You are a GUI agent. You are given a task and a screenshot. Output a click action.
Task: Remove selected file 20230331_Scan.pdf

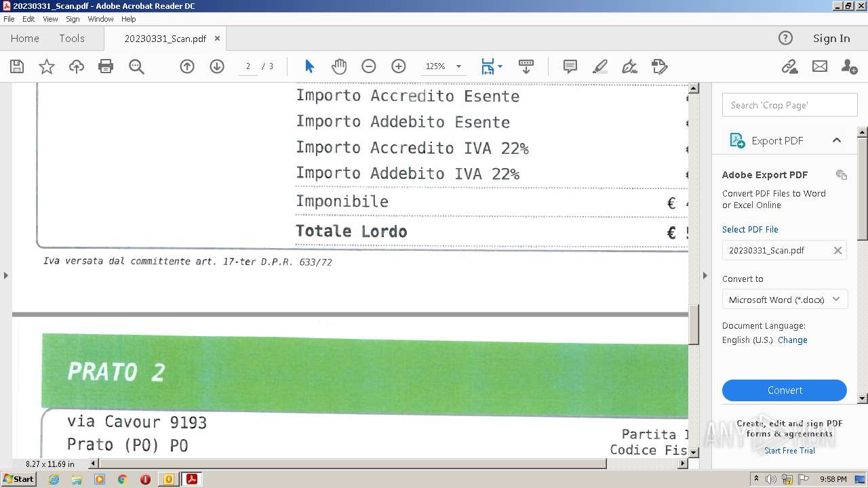(837, 250)
